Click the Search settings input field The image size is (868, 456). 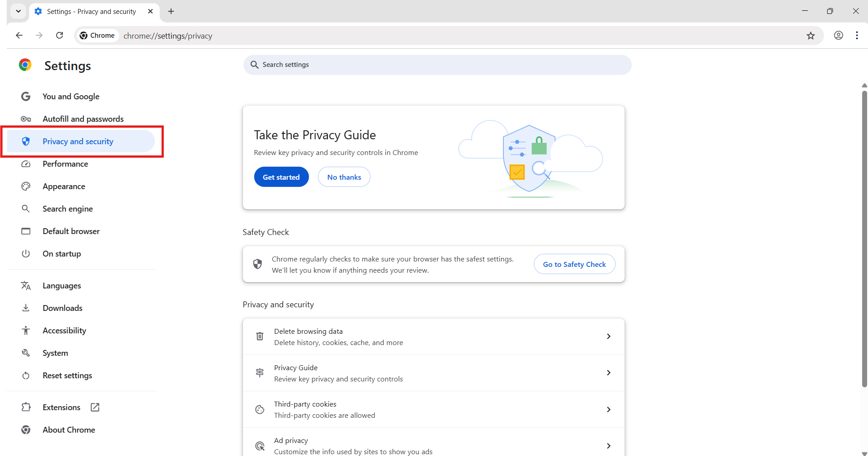[x=437, y=65]
